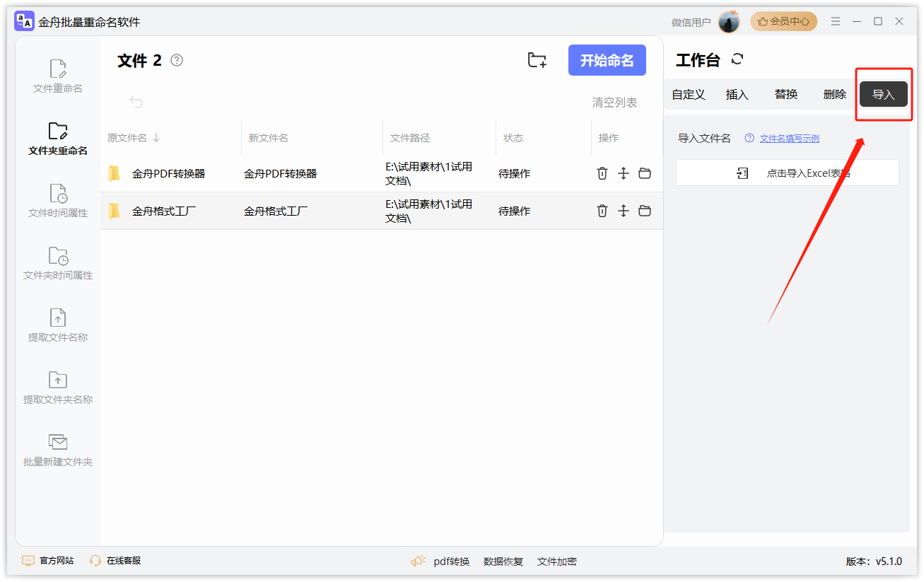
Task: Click 待操作 status in 金舟格式工厂 row
Action: tap(515, 211)
